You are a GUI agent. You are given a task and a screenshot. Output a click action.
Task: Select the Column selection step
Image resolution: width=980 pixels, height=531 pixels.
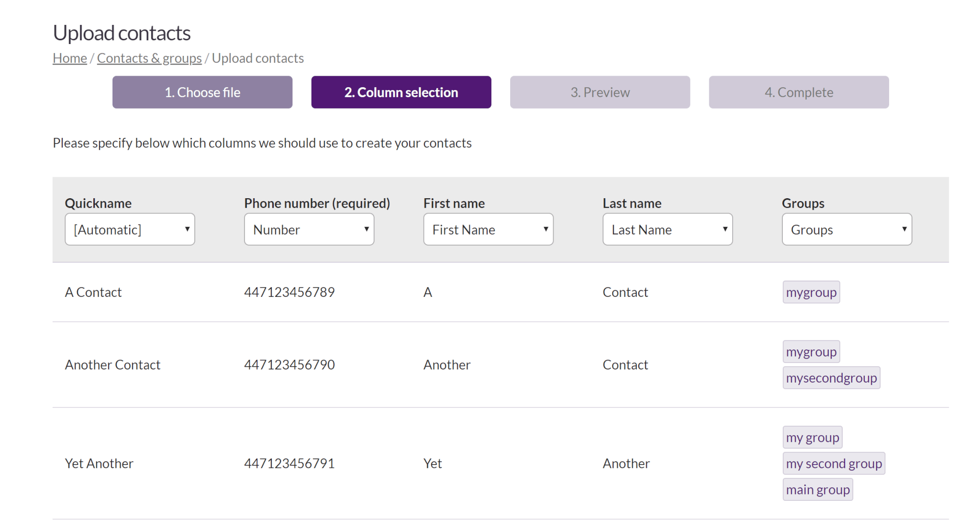point(401,92)
